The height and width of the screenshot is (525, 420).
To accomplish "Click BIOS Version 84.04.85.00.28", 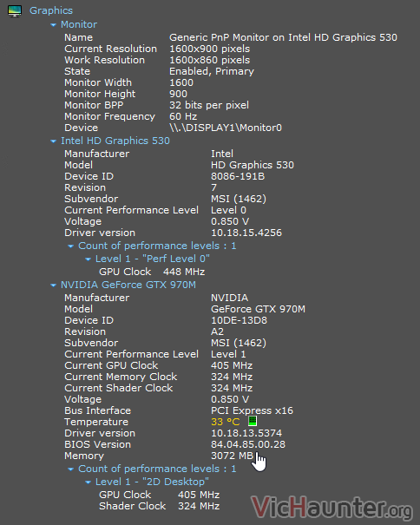I will point(248,444).
